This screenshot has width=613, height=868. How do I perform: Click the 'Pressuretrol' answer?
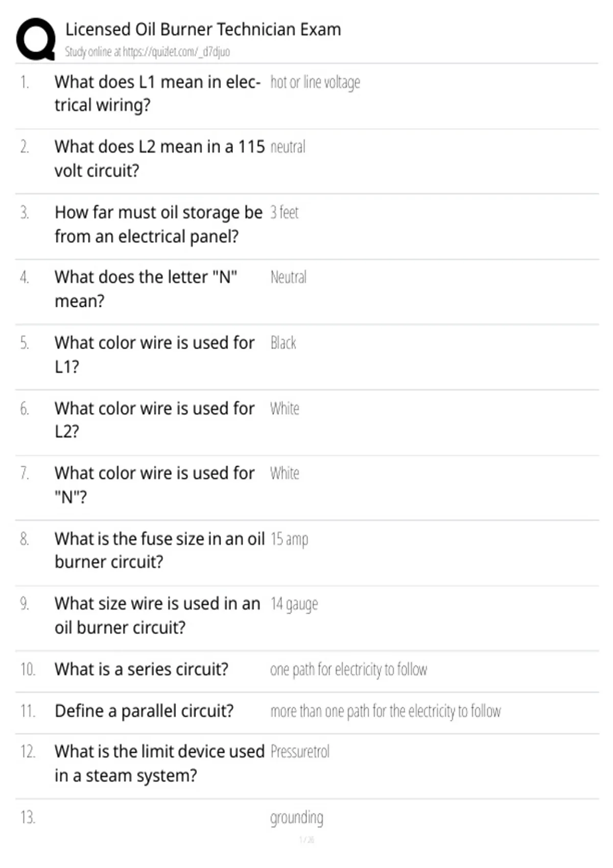click(300, 752)
